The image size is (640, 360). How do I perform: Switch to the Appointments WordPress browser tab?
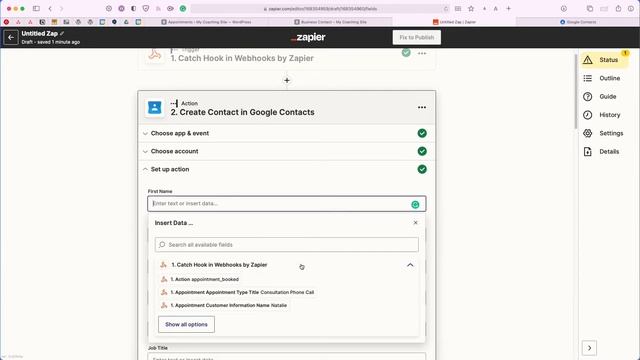(x=206, y=22)
